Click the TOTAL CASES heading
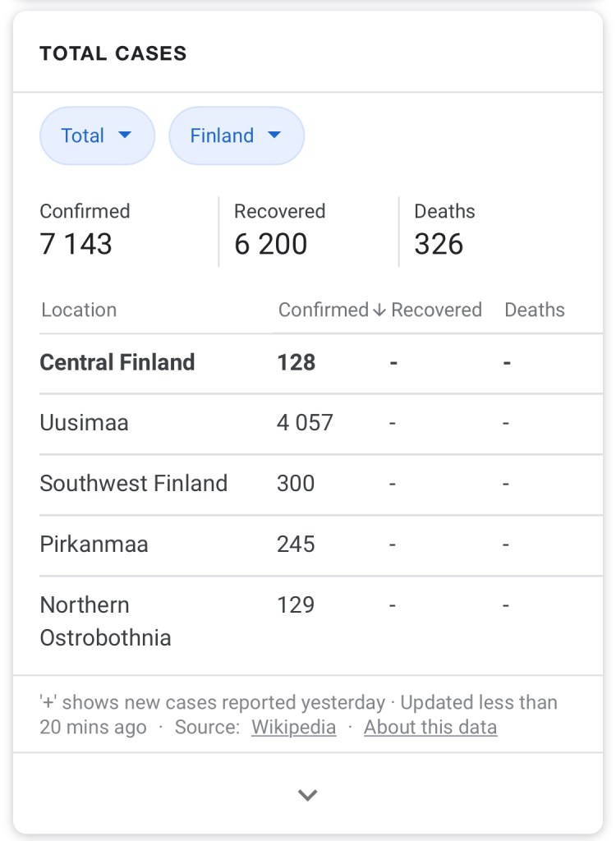The height and width of the screenshot is (841, 616). 113,54
